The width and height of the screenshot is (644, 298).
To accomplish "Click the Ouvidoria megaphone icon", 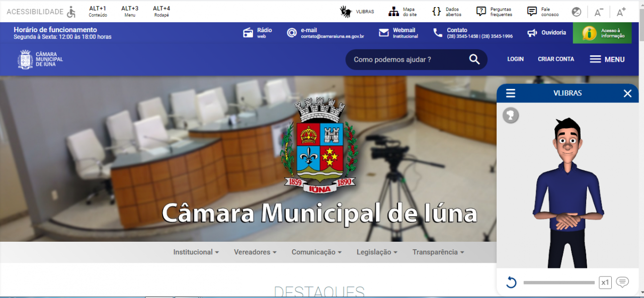I will 532,33.
